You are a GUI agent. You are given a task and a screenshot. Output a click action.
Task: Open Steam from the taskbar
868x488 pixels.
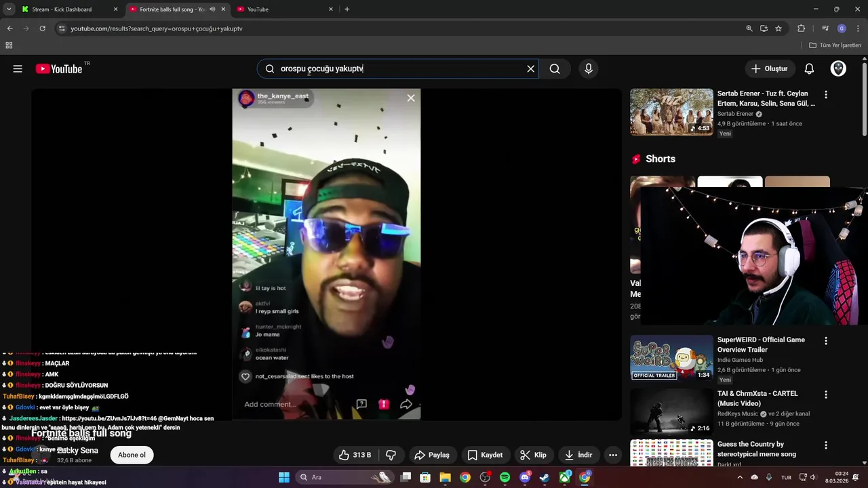[x=545, y=477]
